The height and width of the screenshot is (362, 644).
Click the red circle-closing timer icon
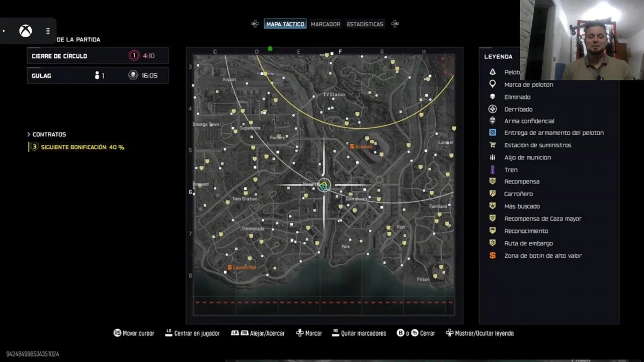[x=134, y=56]
